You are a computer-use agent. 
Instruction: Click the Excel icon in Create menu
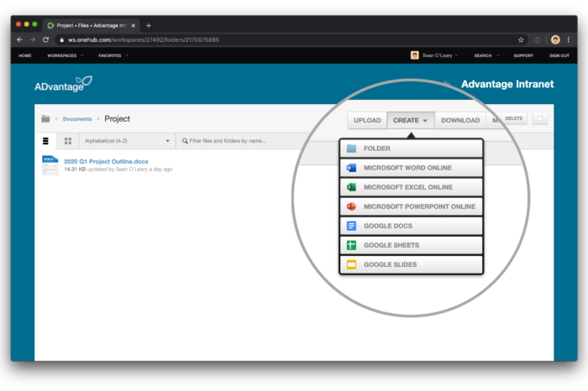tap(351, 187)
